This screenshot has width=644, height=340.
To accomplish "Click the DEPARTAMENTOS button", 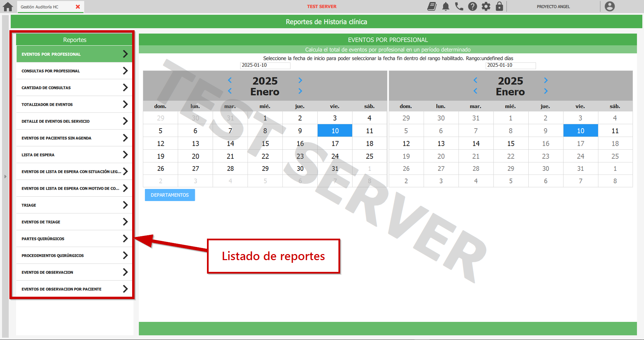I will point(170,195).
